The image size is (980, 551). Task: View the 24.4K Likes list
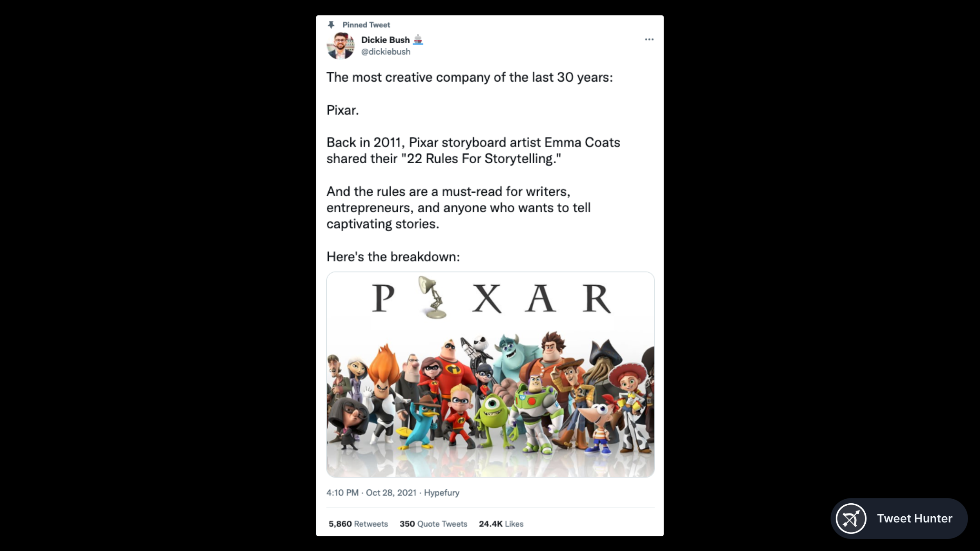coord(501,524)
